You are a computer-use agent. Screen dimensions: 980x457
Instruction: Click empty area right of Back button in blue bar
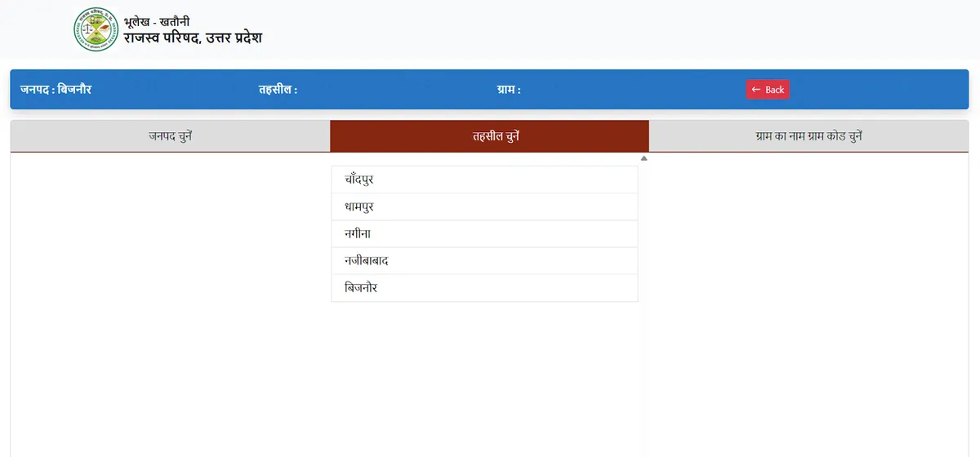882,90
